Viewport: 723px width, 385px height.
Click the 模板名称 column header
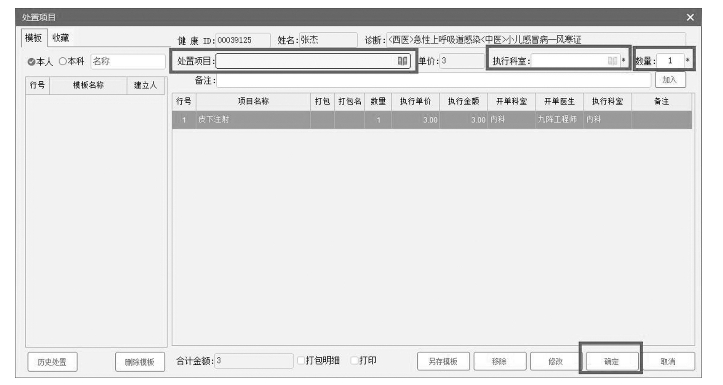pos(88,85)
